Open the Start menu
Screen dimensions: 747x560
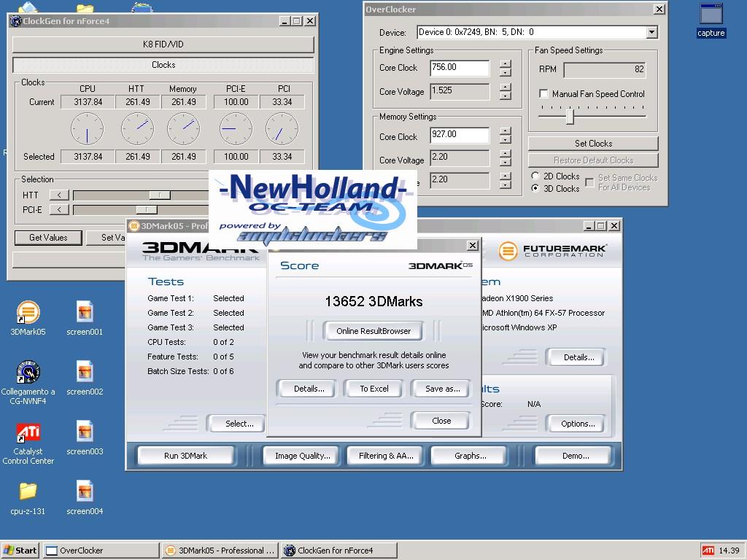click(x=20, y=551)
